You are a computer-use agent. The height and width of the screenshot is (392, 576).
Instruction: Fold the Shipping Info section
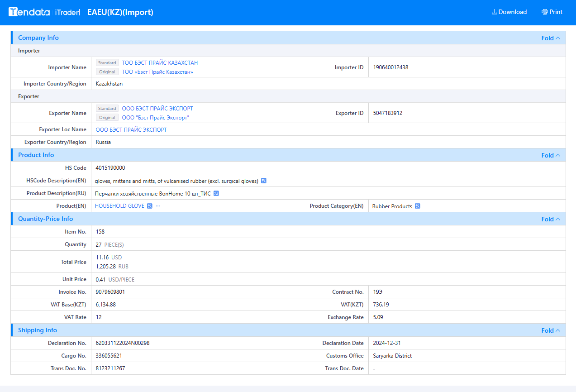(551, 330)
